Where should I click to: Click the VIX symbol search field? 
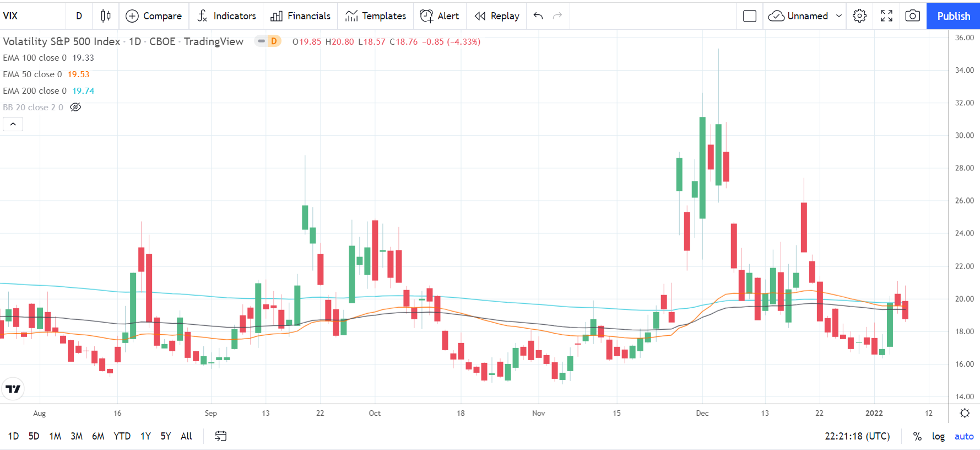click(32, 16)
